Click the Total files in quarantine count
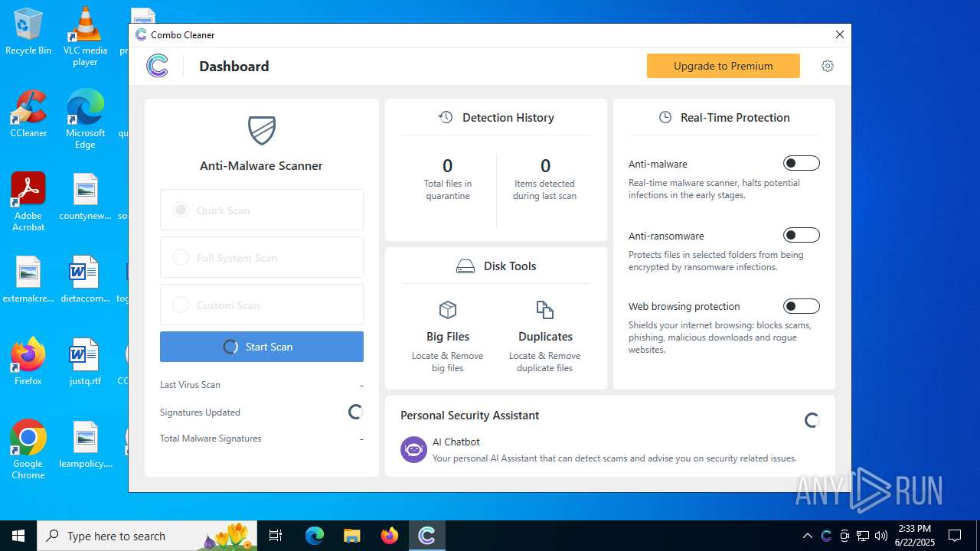This screenshot has width=980, height=551. 448,165
